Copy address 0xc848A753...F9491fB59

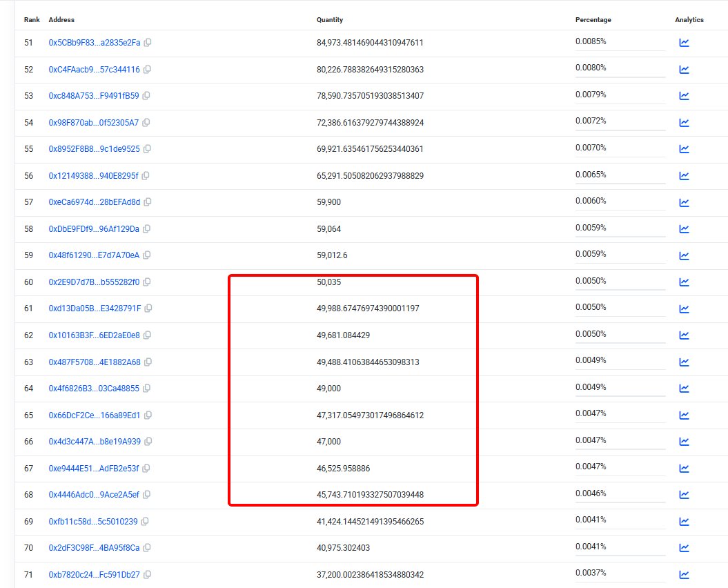coord(146,96)
